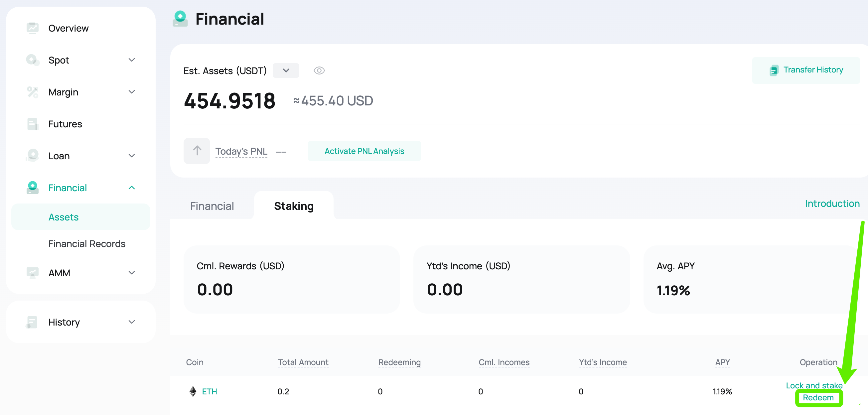Switch to the Financial tab
This screenshot has height=415, width=868.
point(212,206)
